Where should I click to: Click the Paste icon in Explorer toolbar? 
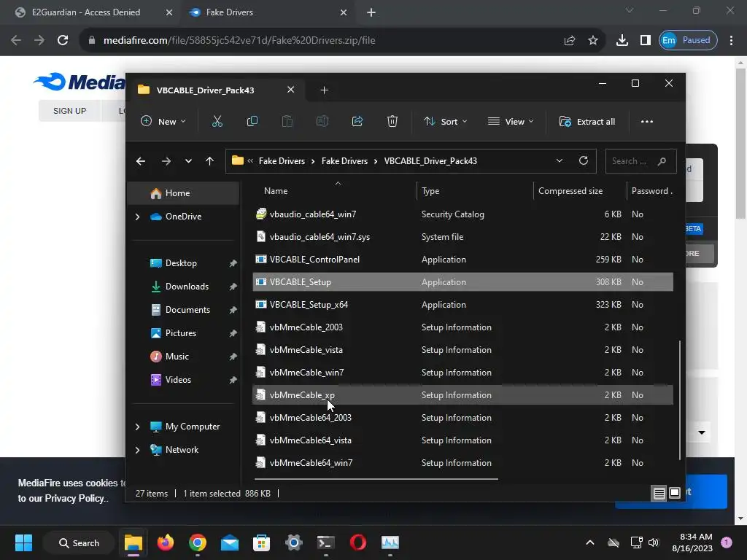coord(287,122)
